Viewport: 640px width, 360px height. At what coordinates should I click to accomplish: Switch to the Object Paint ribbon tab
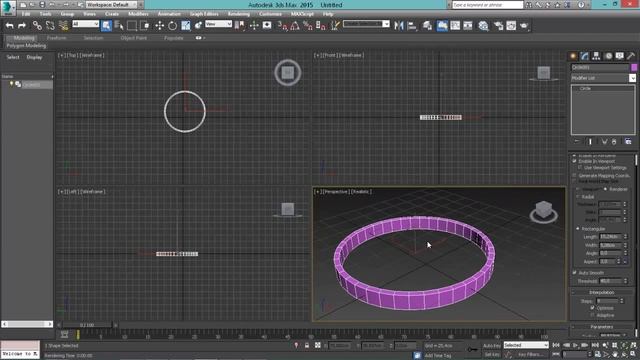coord(133,38)
